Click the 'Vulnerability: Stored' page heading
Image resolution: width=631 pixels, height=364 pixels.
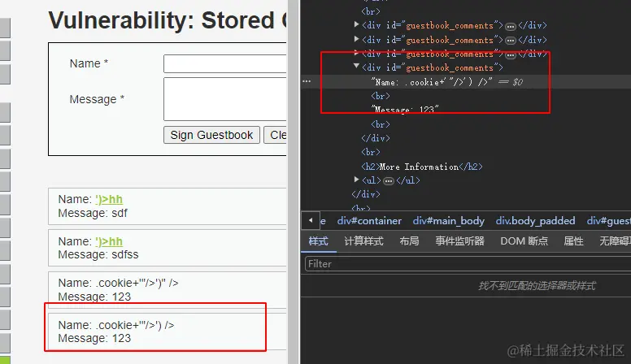(x=168, y=20)
